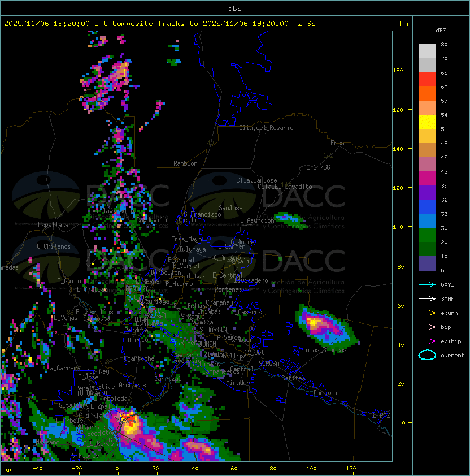Click the 'L_Vegas' map label
This screenshot has width=470, height=476.
(66, 318)
